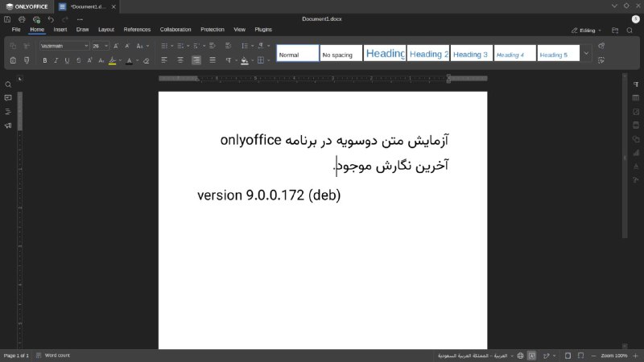Viewport: 644px width, 362px height.
Task: Increase font size with the enlarge icon
Action: coord(116,46)
